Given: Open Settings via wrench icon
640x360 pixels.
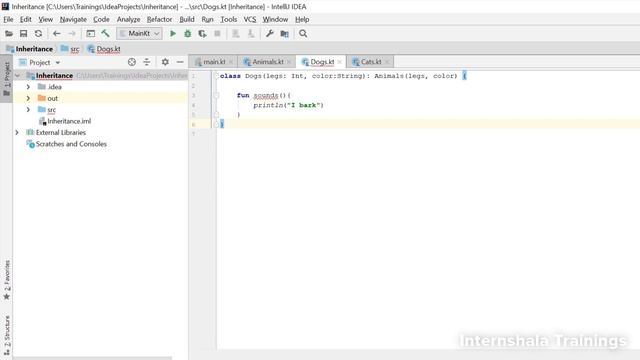Looking at the screenshot, I should pyautogui.click(x=269, y=33).
